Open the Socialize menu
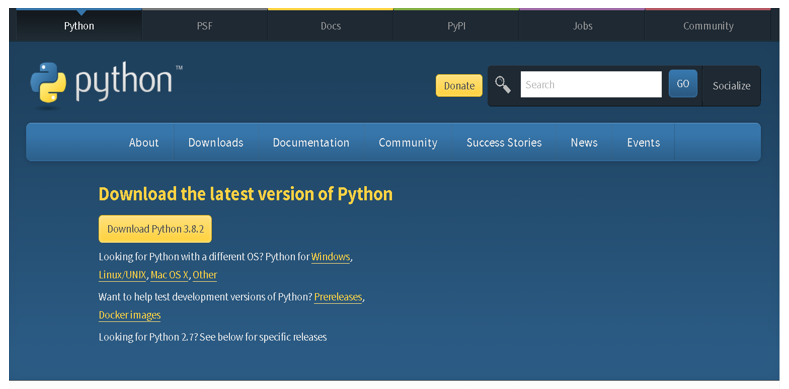The image size is (789, 389). (x=731, y=86)
